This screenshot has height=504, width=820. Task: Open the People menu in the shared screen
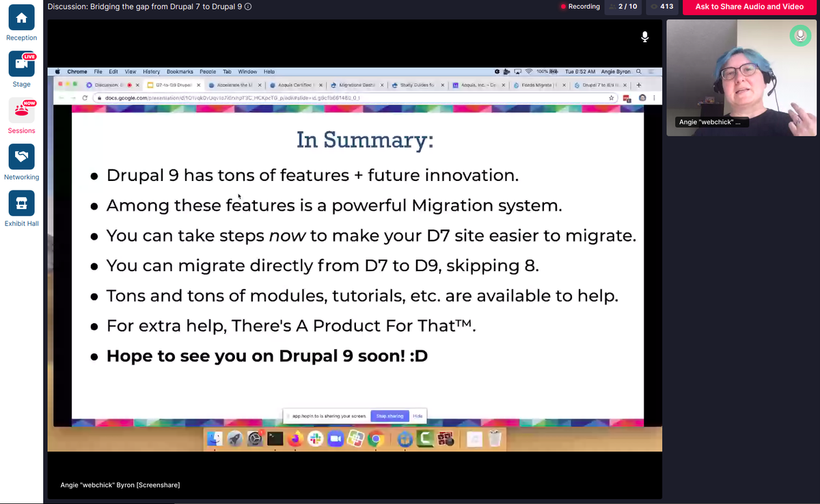pos(208,72)
